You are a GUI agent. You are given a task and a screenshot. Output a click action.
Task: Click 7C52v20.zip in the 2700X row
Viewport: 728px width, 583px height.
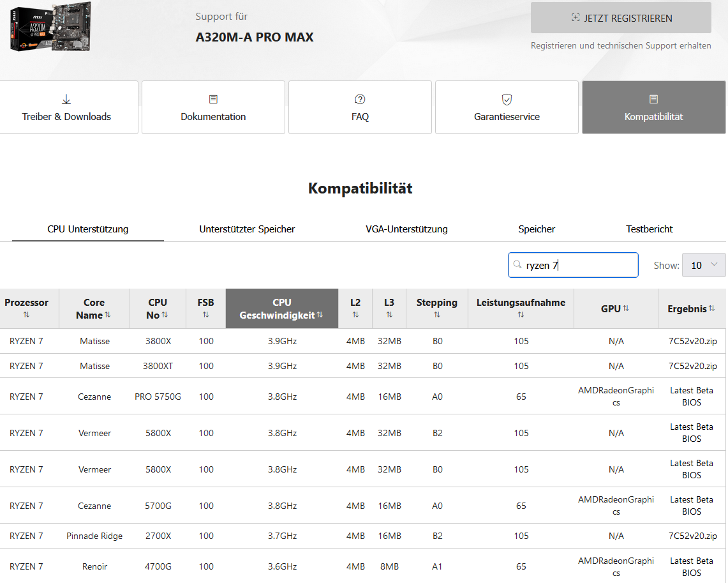[x=692, y=536]
